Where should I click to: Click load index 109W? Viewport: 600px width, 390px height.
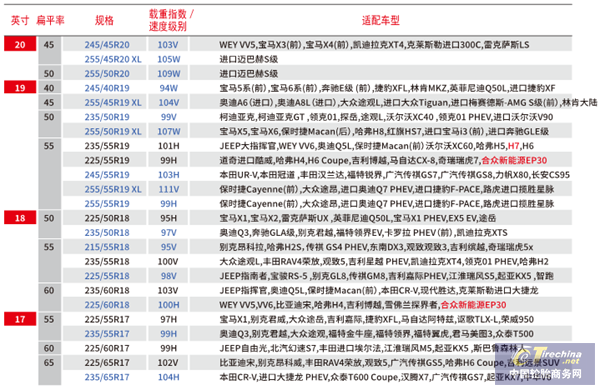click(x=169, y=73)
